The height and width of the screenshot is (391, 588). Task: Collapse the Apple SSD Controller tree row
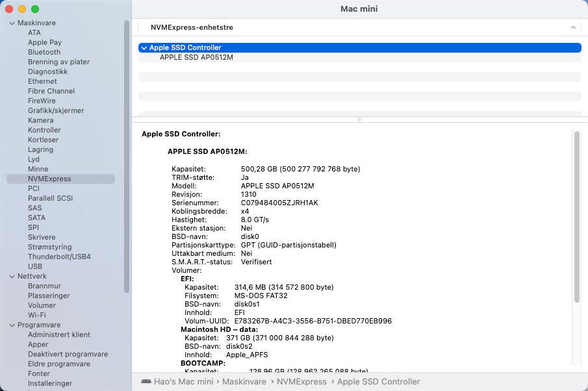click(x=144, y=48)
